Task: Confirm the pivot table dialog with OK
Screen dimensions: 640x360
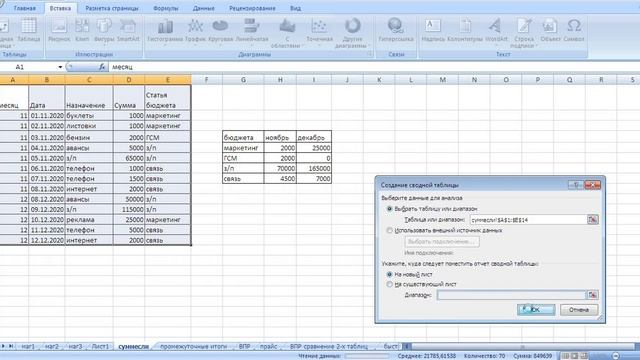Action: pyautogui.click(x=536, y=310)
